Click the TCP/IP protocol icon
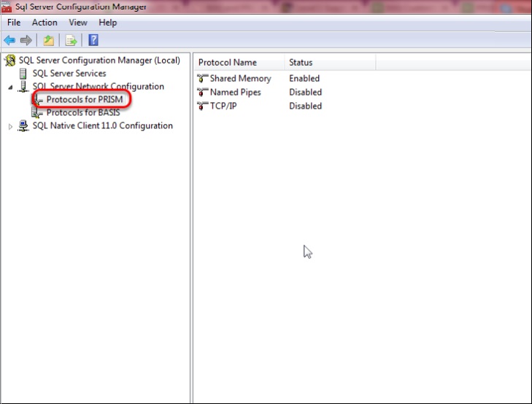This screenshot has height=404, width=532. [x=203, y=106]
